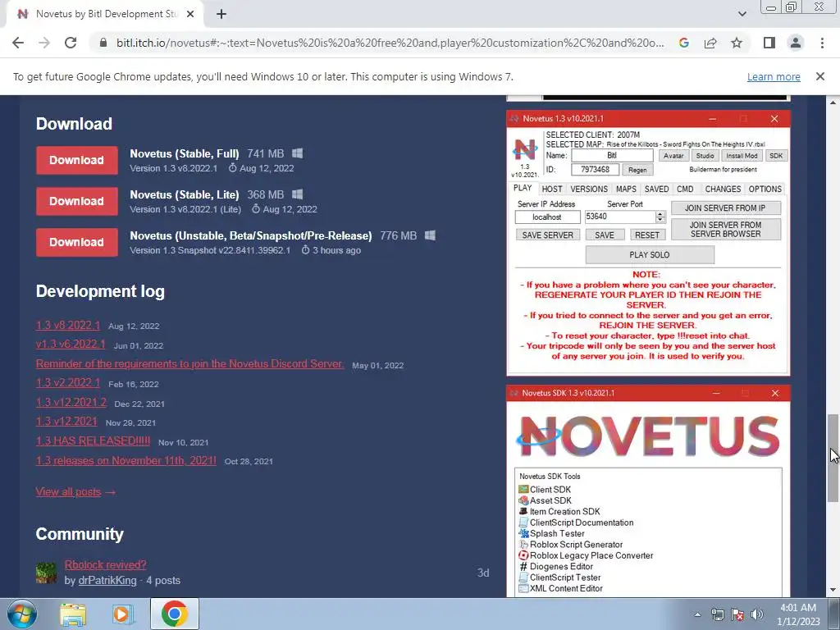
Task: Open devlog v1.3 v6.2022.1
Action: 71,344
